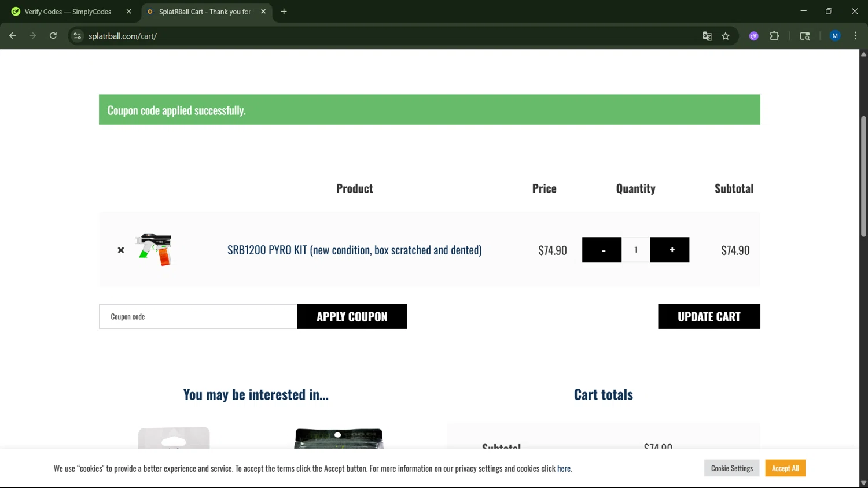Click the address bar URL splatrball.com/cart/
The image size is (868, 488).
[123, 36]
